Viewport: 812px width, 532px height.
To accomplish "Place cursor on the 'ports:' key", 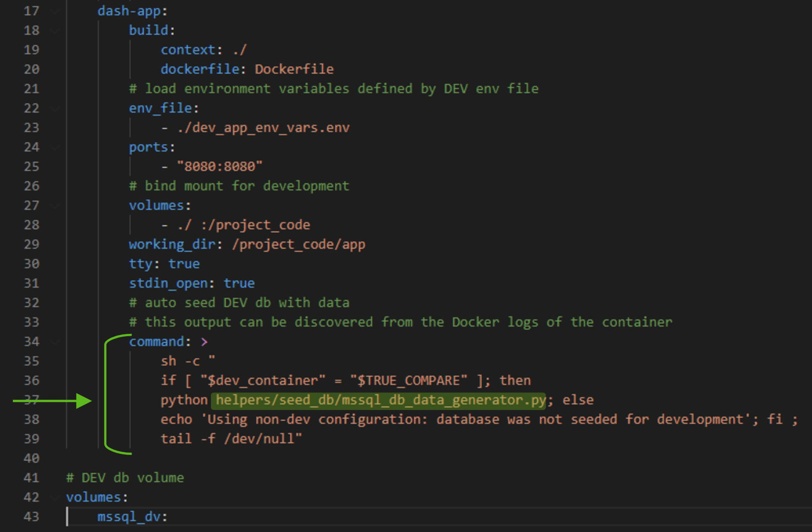I will coord(152,147).
